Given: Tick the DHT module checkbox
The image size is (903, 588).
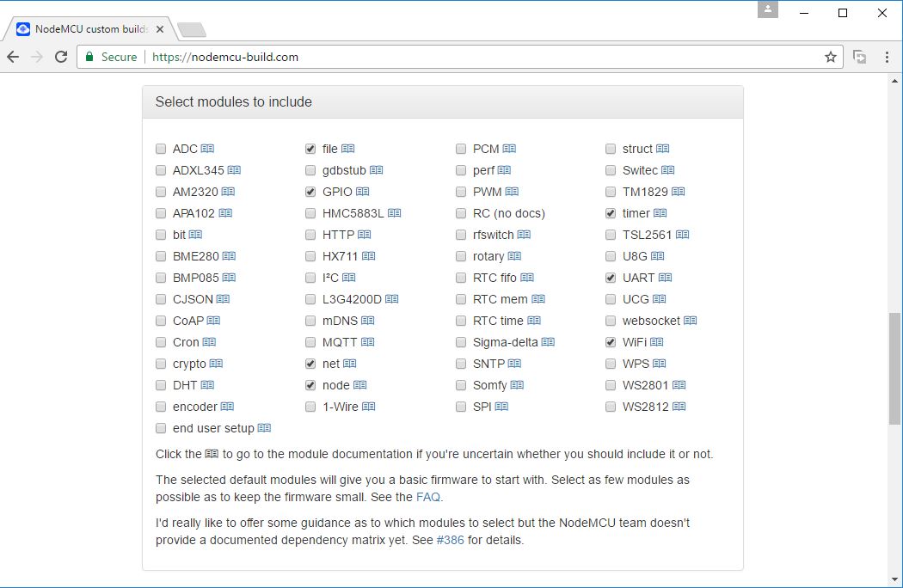Looking at the screenshot, I should tap(161, 385).
